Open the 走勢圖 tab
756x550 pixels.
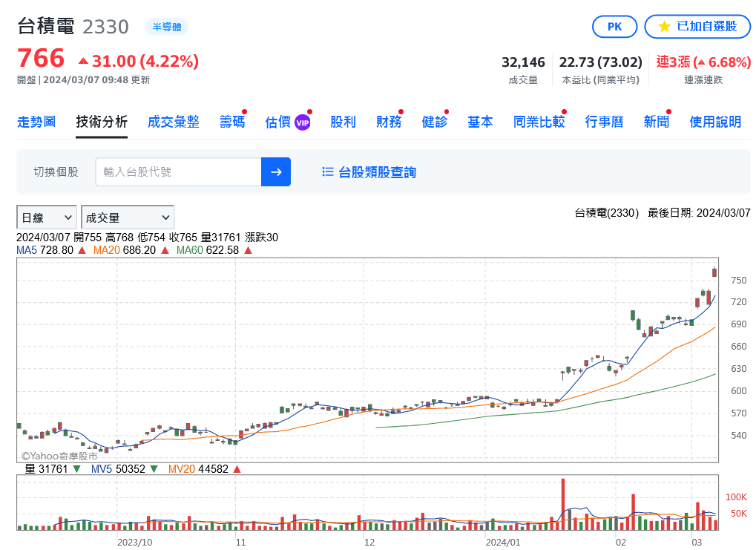pyautogui.click(x=36, y=122)
